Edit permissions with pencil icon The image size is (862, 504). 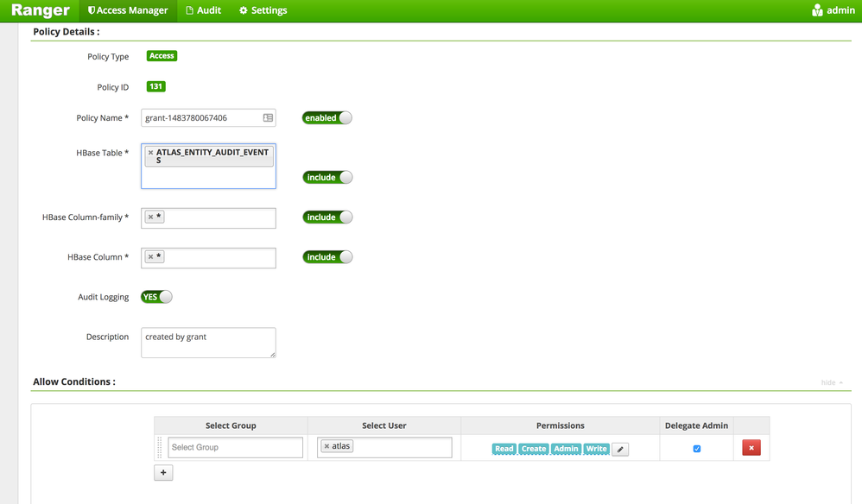[x=620, y=449]
